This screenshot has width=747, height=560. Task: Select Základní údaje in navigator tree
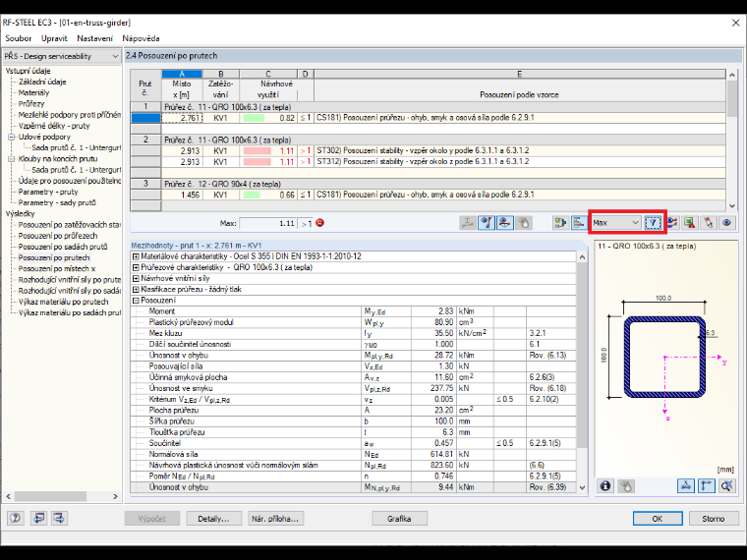(x=42, y=82)
